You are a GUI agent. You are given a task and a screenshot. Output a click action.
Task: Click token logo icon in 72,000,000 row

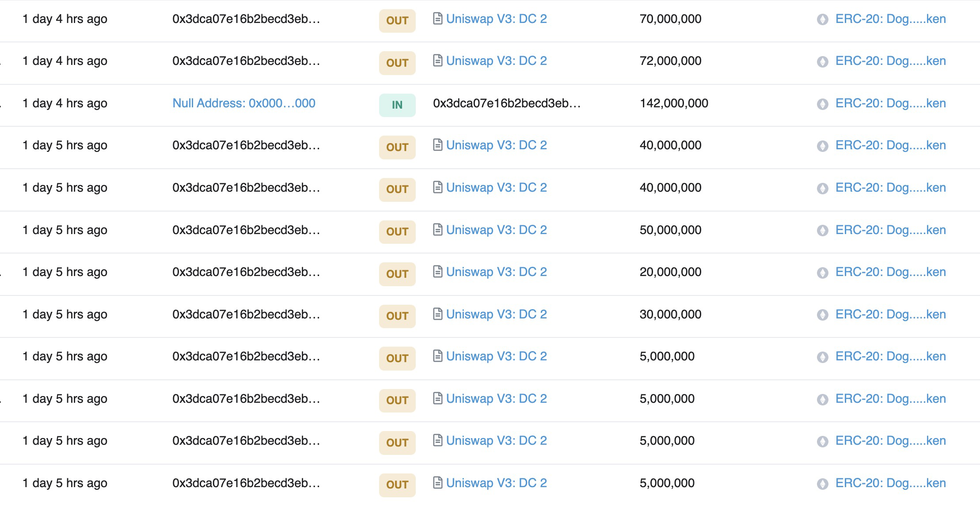(822, 61)
